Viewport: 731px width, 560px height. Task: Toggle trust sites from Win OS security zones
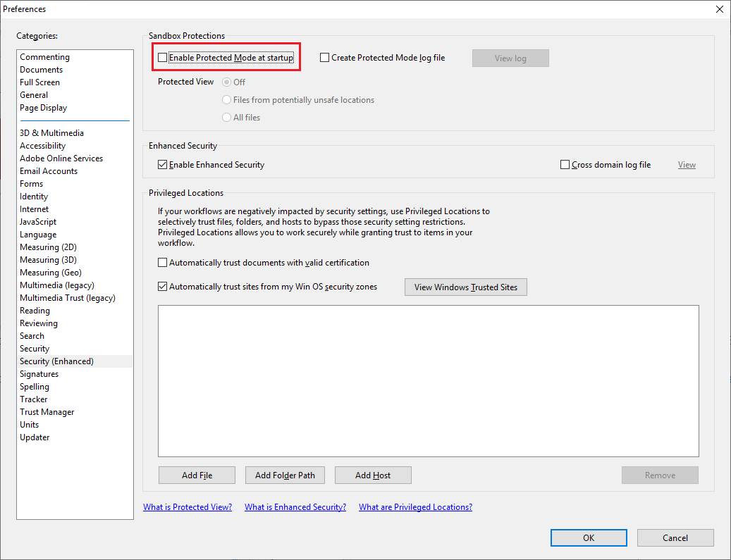(162, 287)
